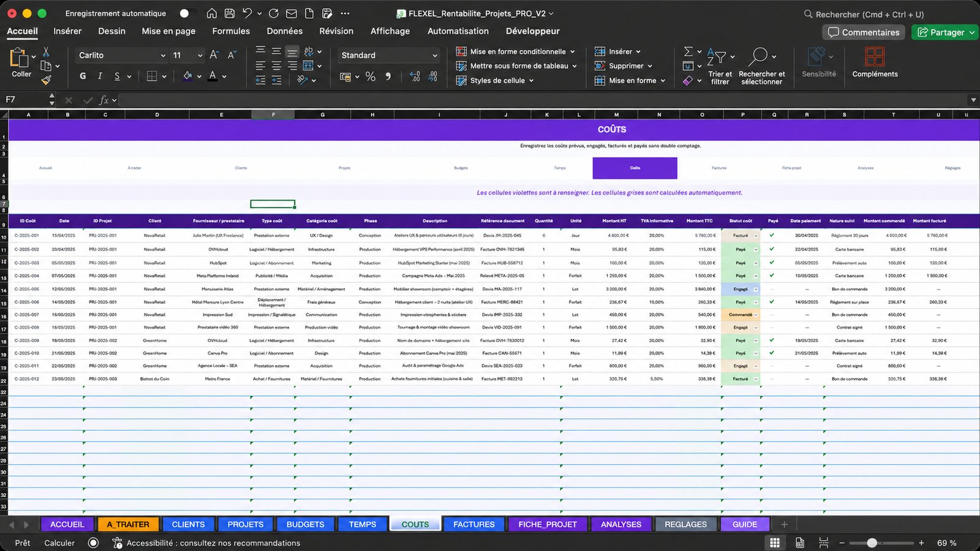This screenshot has width=980, height=551.
Task: Click the Supprimer cells button
Action: [624, 66]
